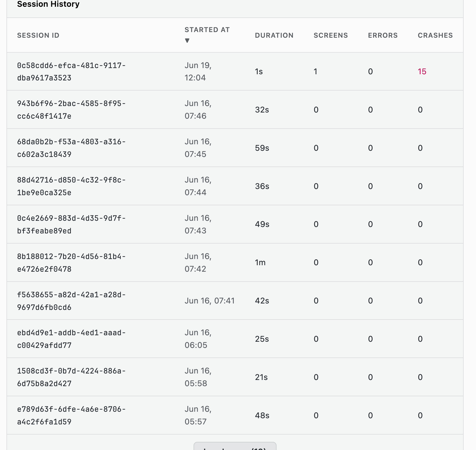Image resolution: width=476 pixels, height=450 pixels.
Task: Open session 0c4e2669-883d-4d35-9d7f-bf3feabe89ed
Action: coord(71,224)
